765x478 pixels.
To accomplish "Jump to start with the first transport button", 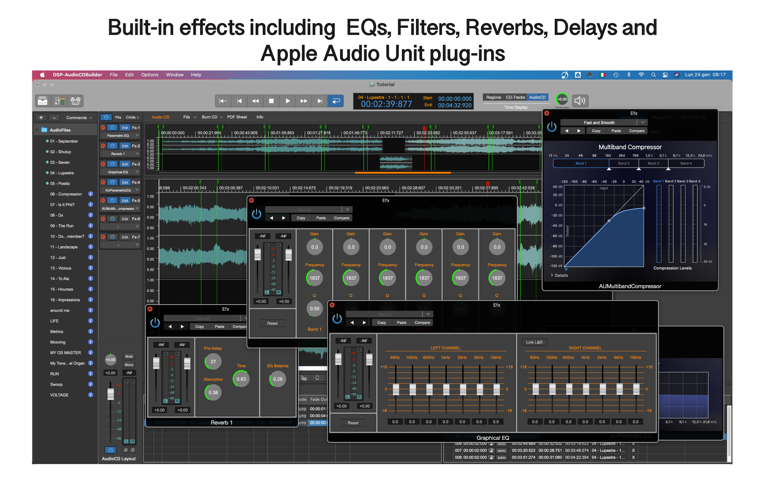I will [x=223, y=101].
